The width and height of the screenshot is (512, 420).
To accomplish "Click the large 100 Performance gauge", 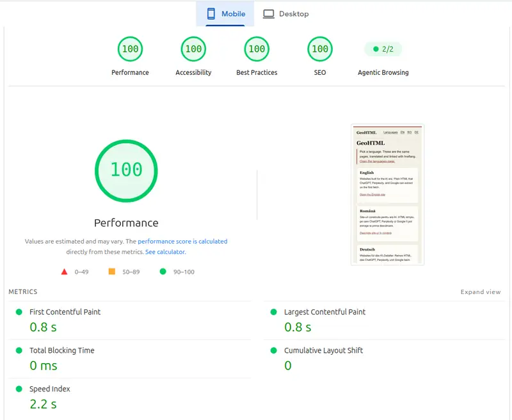I will click(x=126, y=171).
